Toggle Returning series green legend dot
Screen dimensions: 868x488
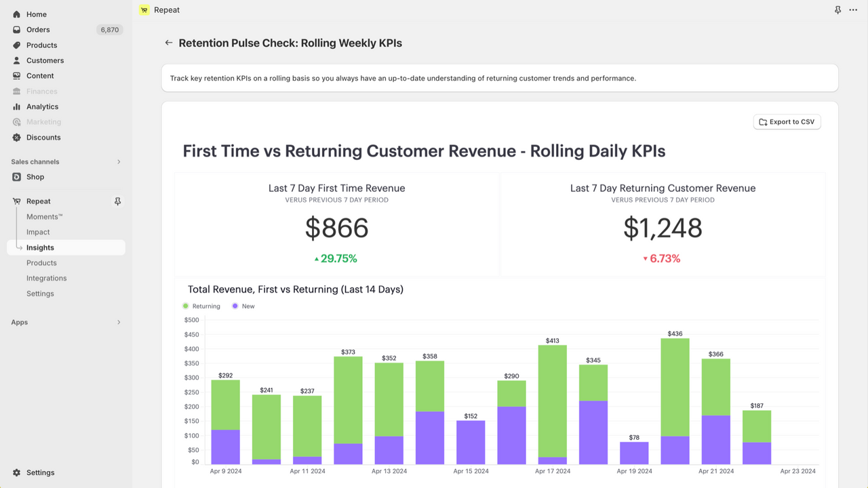186,306
